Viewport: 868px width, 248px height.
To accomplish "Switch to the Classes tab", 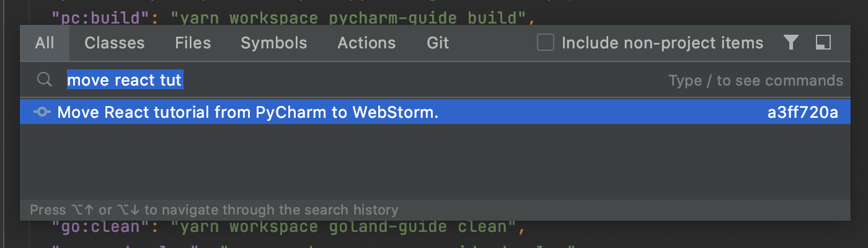I will [x=115, y=43].
